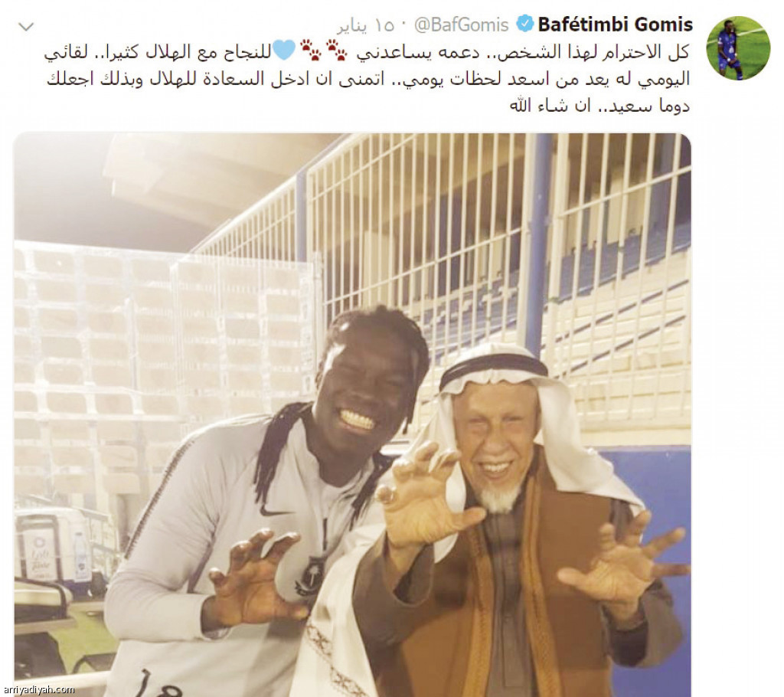The height and width of the screenshot is (697, 784).
Task: Click the water bottle on the cooler
Action: coord(81,556)
